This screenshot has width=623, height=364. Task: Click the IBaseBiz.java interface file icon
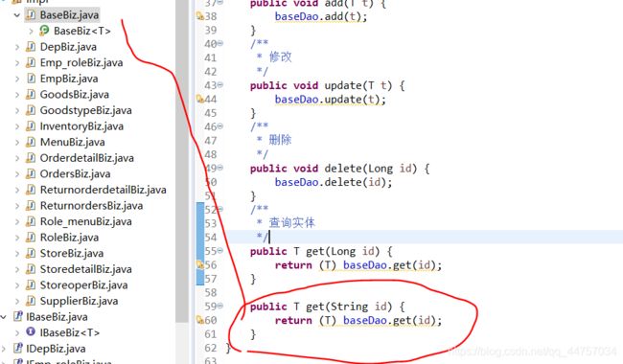click(18, 316)
